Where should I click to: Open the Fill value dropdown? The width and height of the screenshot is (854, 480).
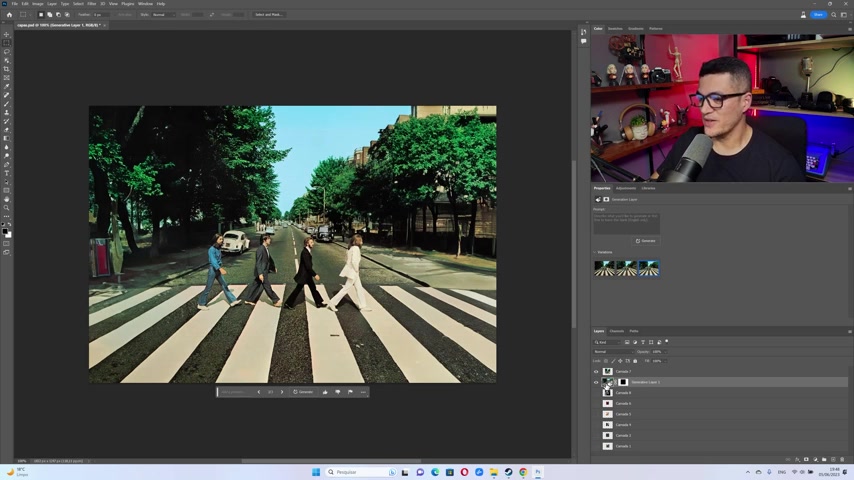[x=664, y=361]
